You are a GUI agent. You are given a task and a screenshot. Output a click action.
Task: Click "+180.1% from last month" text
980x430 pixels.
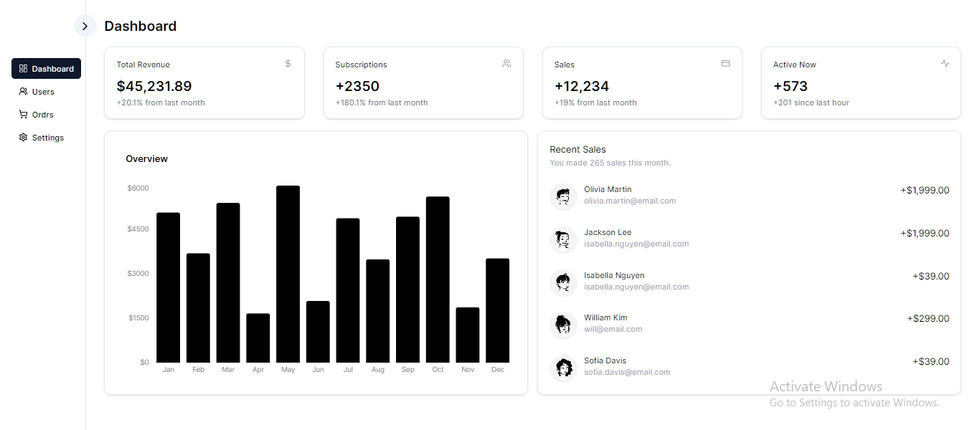click(x=382, y=102)
